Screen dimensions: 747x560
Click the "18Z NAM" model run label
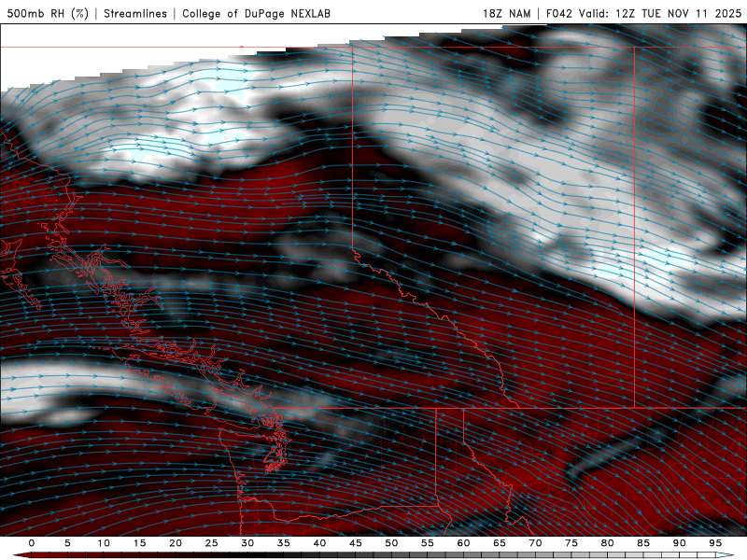point(507,13)
